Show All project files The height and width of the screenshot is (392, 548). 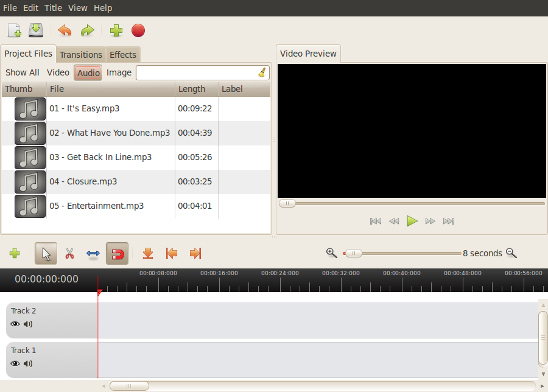pos(22,72)
